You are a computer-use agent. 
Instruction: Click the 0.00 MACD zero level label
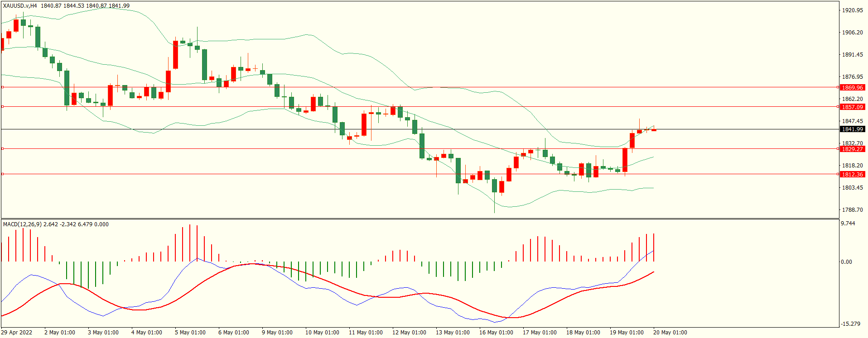point(846,262)
